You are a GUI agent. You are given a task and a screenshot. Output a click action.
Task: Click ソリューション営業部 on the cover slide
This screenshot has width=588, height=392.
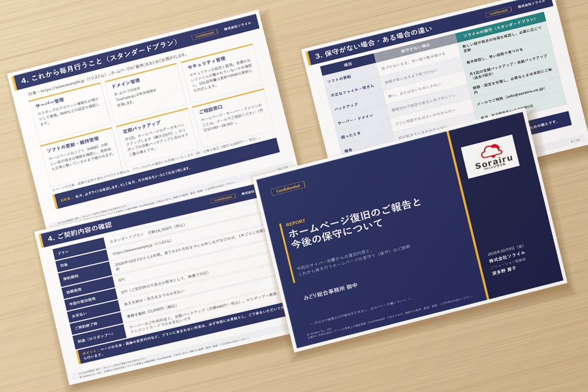508,263
